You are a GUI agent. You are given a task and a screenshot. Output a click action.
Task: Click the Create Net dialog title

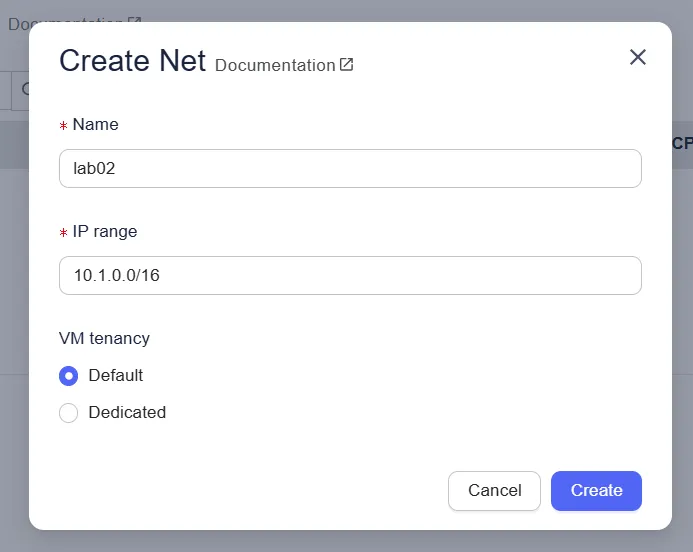tap(132, 61)
